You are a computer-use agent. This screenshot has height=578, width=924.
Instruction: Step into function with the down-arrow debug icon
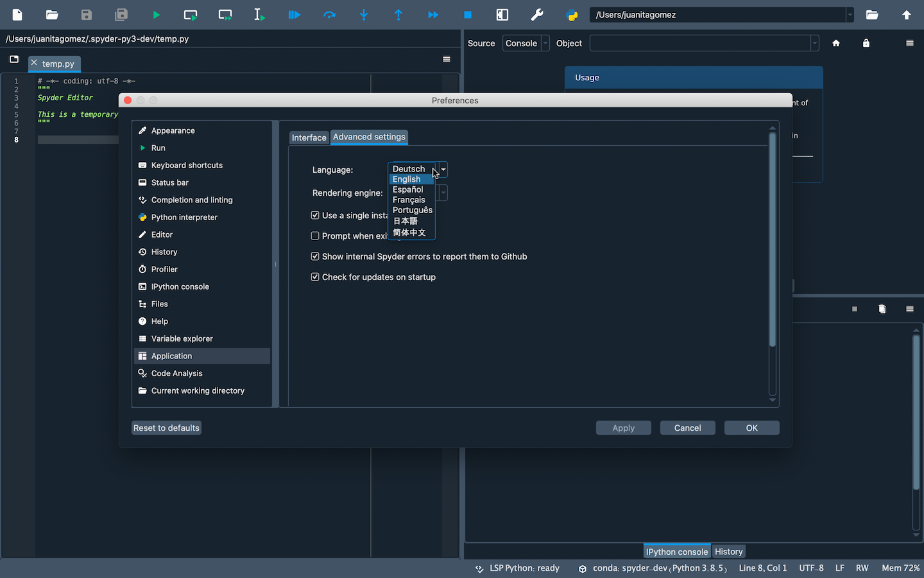pyautogui.click(x=364, y=14)
